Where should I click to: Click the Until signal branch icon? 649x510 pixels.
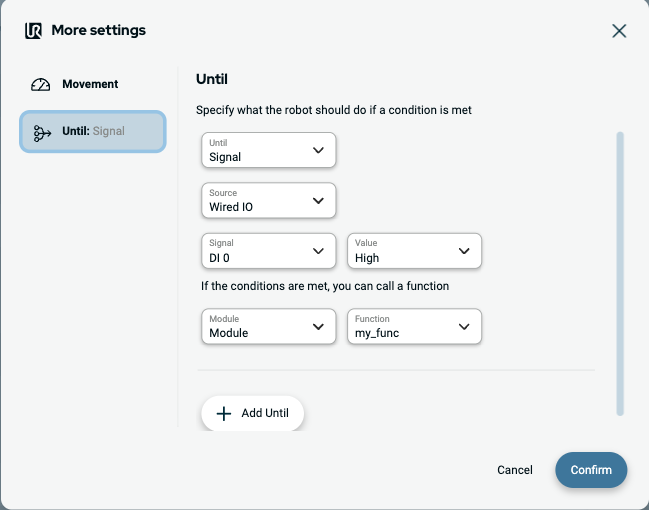pos(42,132)
